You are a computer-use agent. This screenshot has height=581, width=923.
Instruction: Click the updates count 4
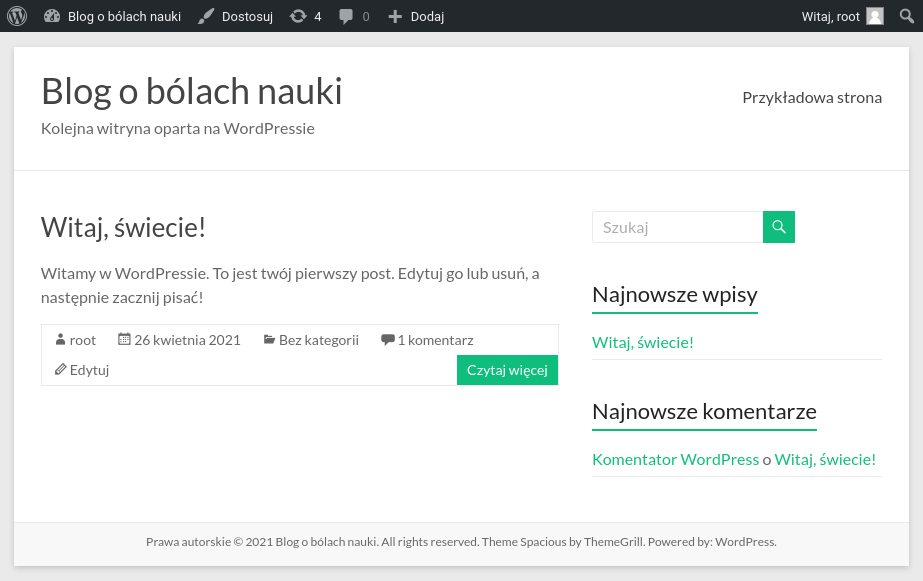tap(318, 16)
